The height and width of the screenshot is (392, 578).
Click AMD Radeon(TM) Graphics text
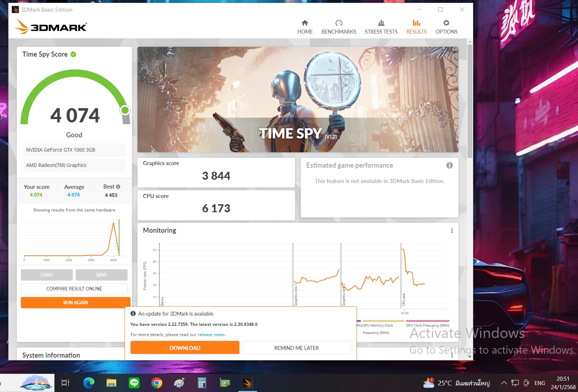tap(56, 165)
